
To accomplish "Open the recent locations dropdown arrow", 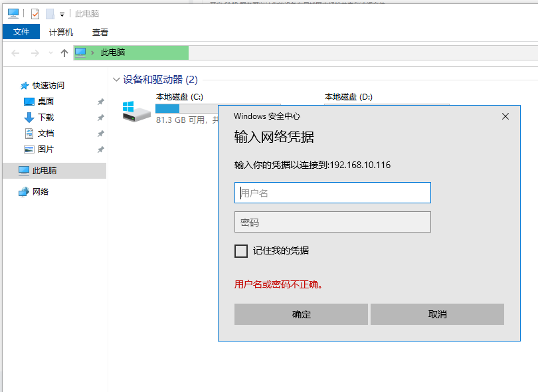I will pos(50,53).
